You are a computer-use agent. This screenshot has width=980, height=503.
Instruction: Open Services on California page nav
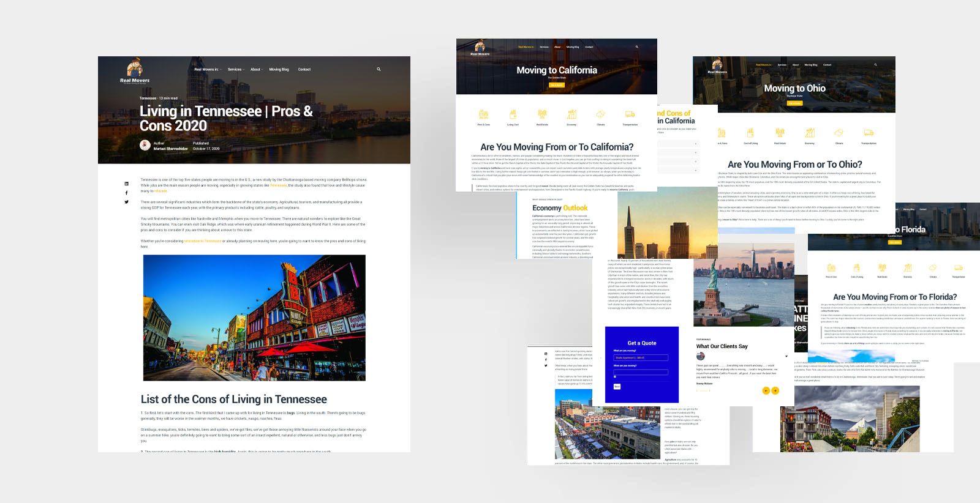click(x=544, y=47)
